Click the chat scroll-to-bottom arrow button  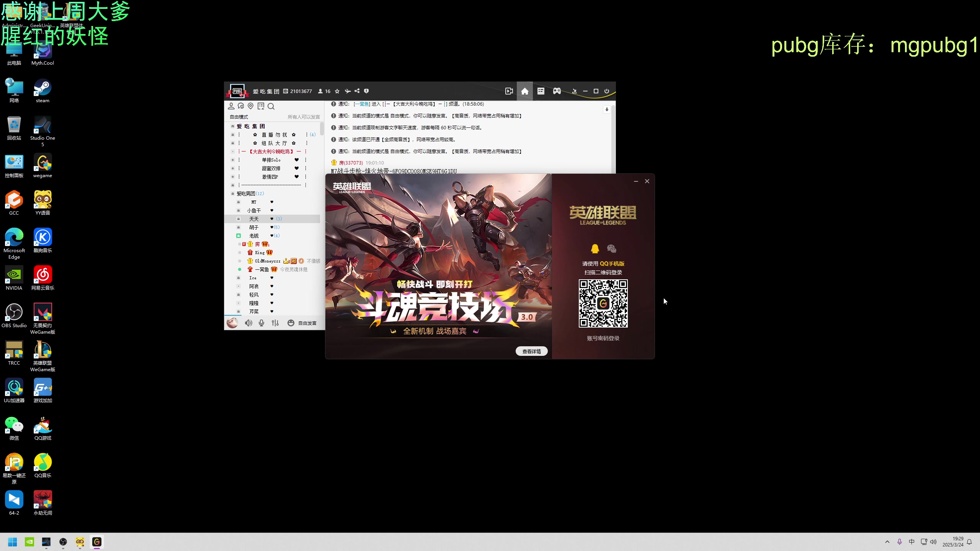[607, 109]
